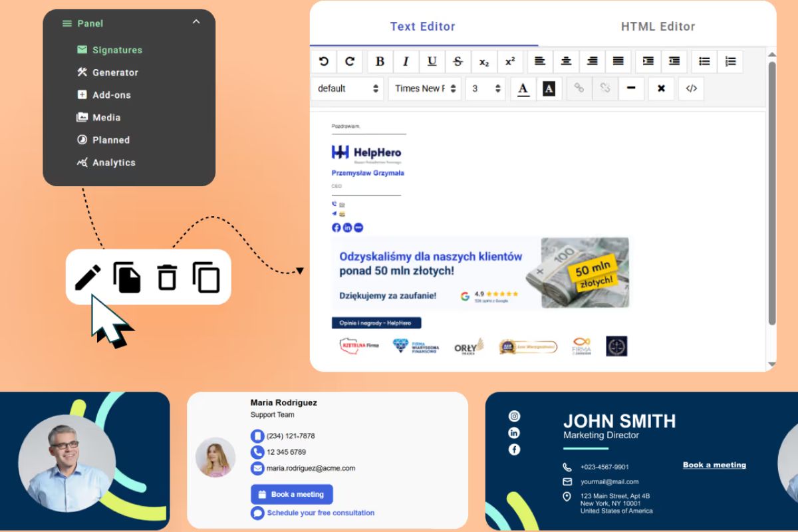Click the pencil edit icon
Image resolution: width=798 pixels, height=532 pixels.
click(88, 277)
